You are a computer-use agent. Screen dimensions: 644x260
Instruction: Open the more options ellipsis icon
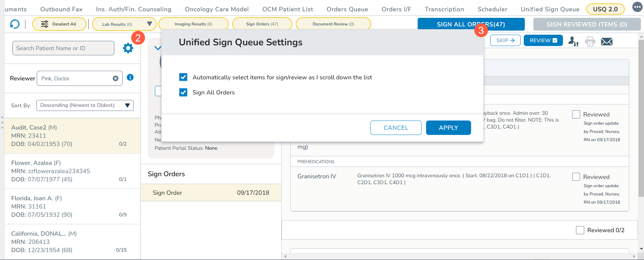coord(637,7)
